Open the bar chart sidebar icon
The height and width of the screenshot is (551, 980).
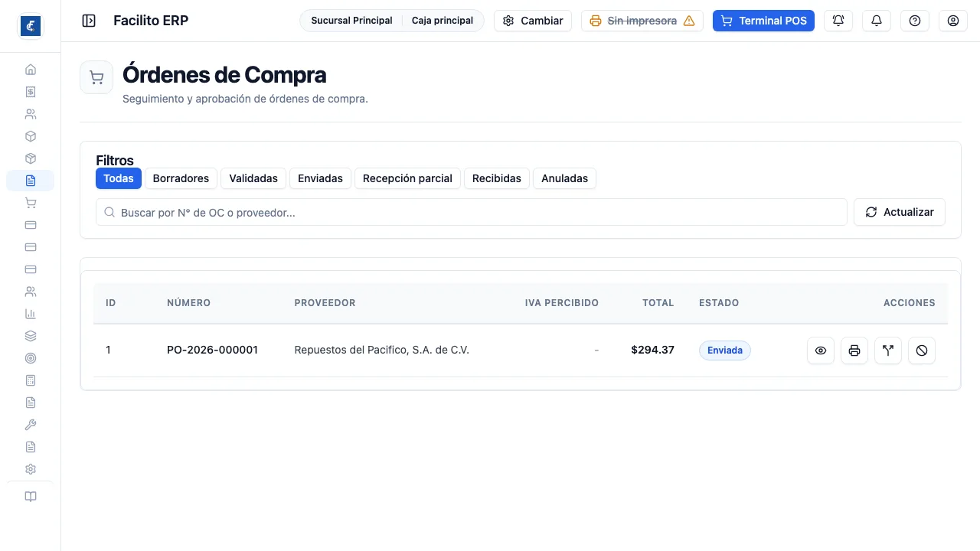31,314
